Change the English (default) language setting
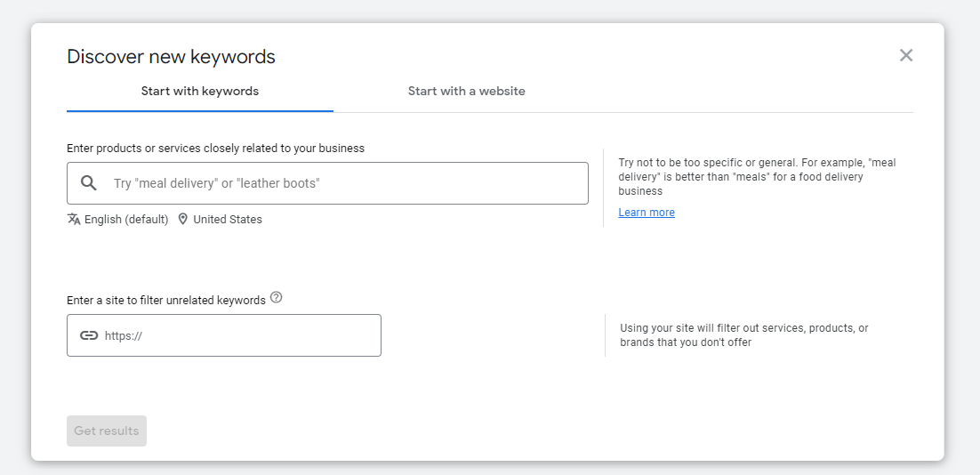980x475 pixels. (x=125, y=219)
